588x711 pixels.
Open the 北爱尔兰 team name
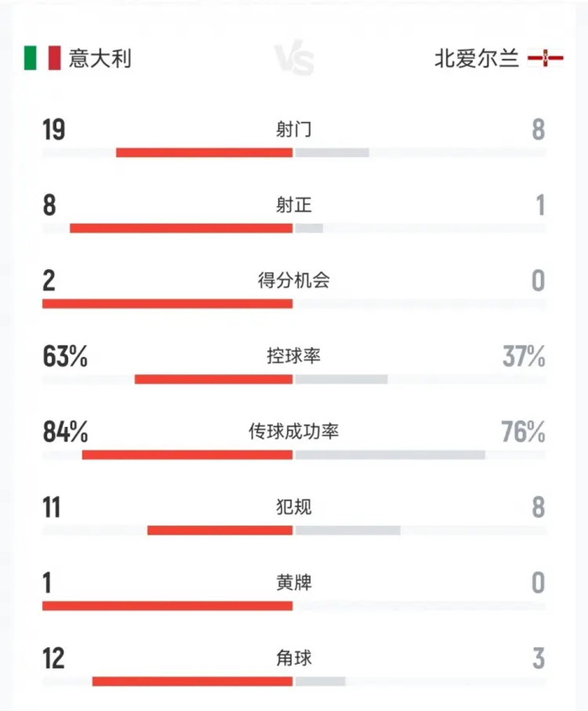tap(476, 60)
